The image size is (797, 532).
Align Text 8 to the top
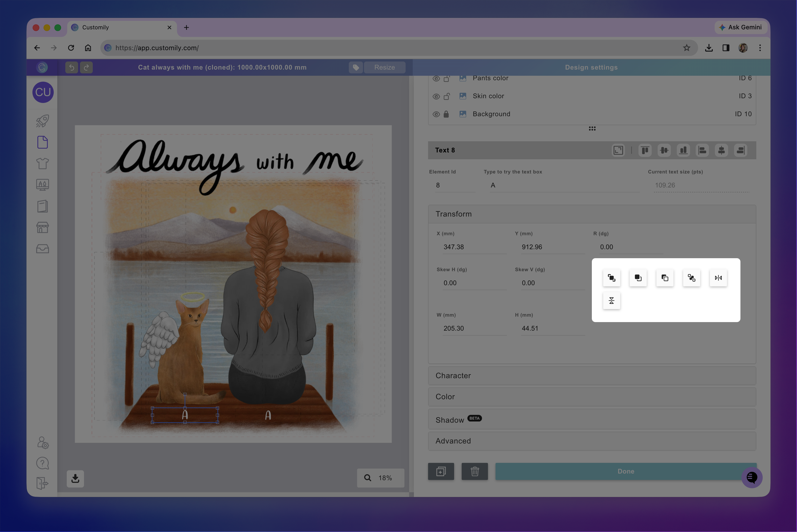point(645,150)
